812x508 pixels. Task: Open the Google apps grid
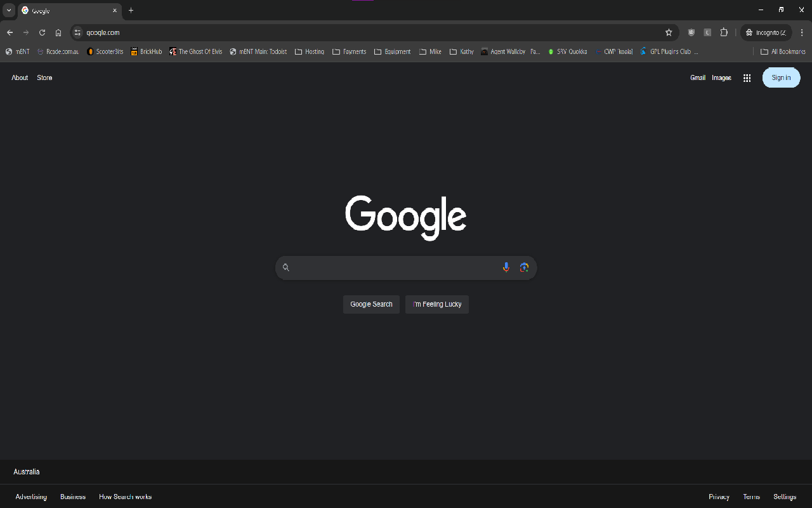[x=747, y=77]
